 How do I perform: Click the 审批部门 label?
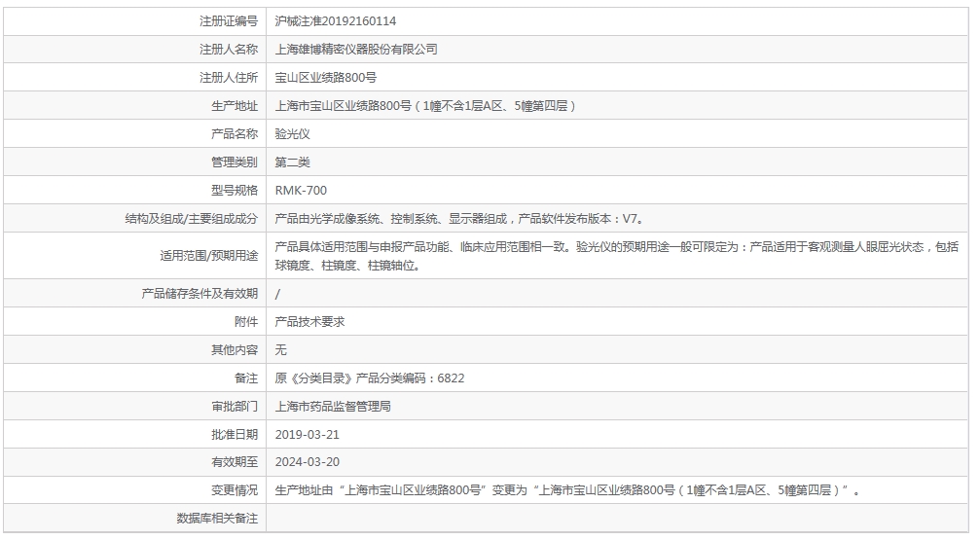[235, 407]
